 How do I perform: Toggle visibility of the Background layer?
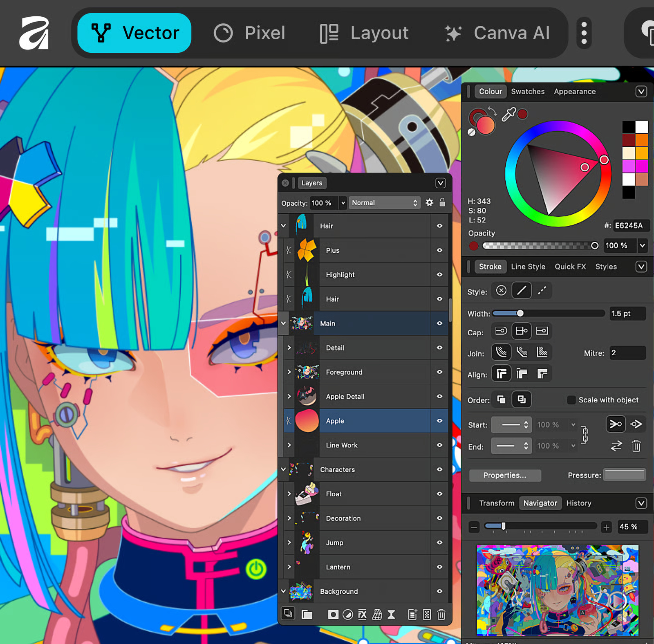pos(439,591)
